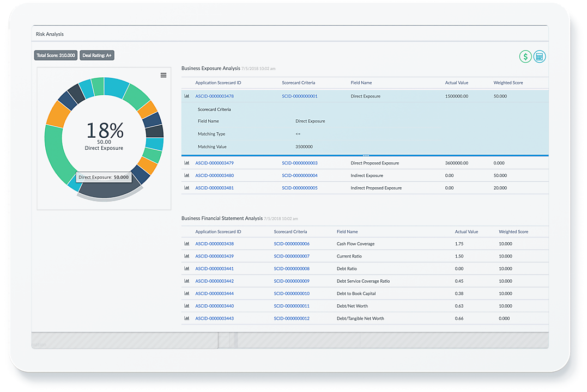
Task: Click the Cash Flow Coverage field name
Action: (x=356, y=244)
